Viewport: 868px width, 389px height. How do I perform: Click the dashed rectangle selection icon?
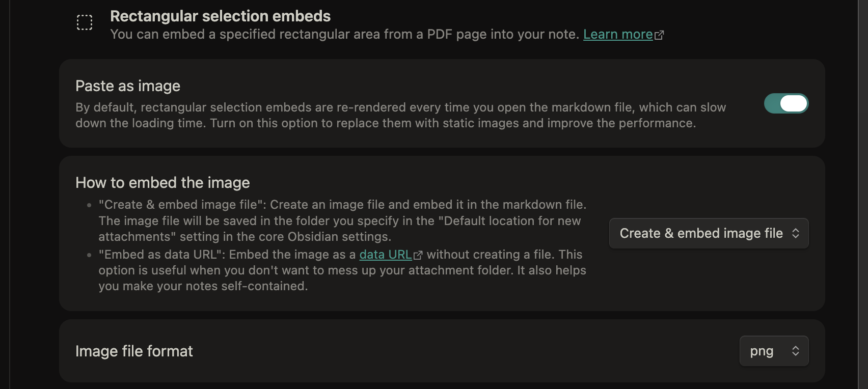pyautogui.click(x=85, y=22)
